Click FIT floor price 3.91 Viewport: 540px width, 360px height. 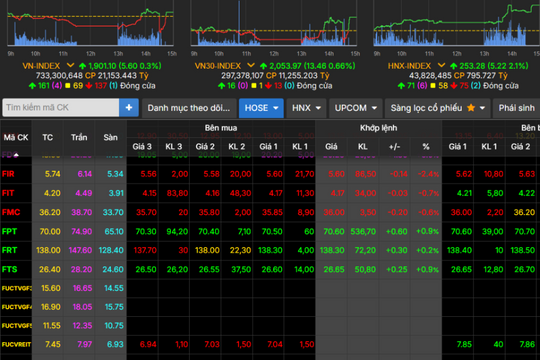coord(116,193)
